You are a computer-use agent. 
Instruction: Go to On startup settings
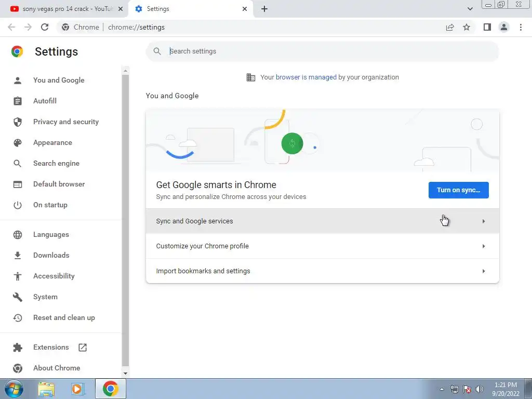point(50,205)
